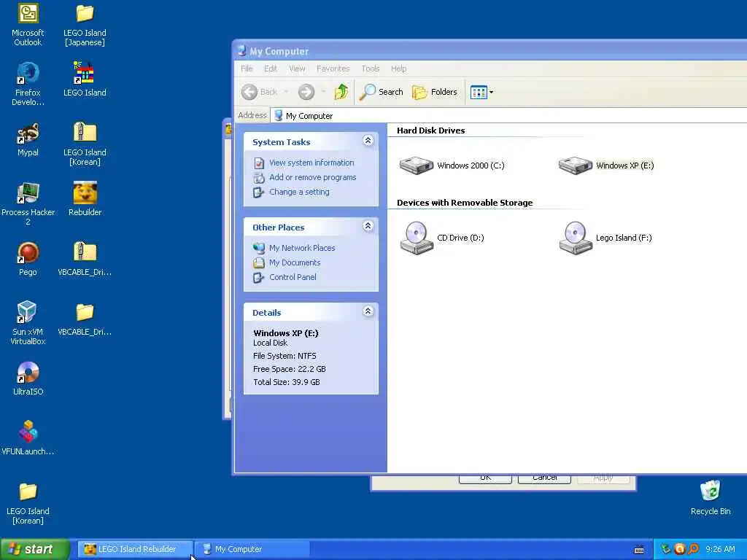Open the Edit menu
747x560 pixels.
pyautogui.click(x=271, y=69)
